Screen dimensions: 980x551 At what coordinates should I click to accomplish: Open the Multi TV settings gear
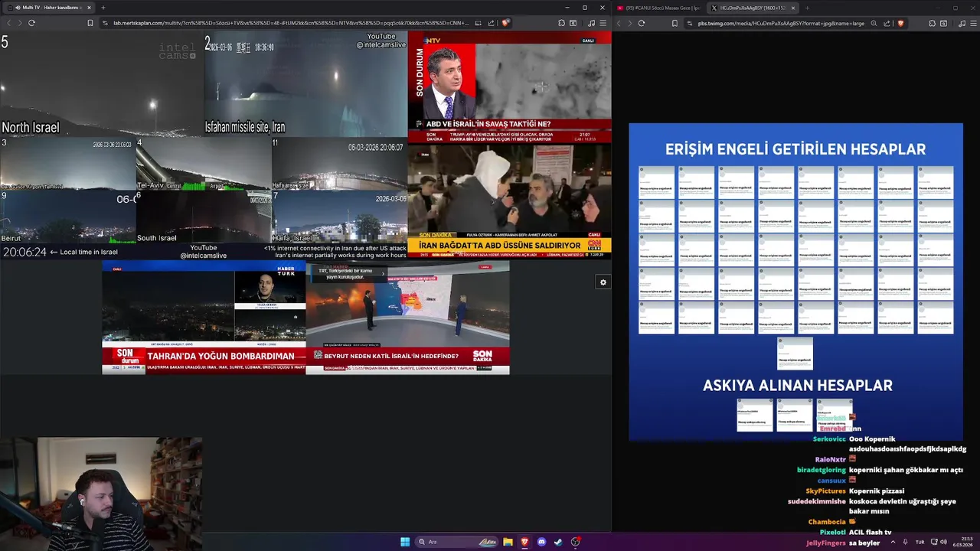tap(603, 282)
